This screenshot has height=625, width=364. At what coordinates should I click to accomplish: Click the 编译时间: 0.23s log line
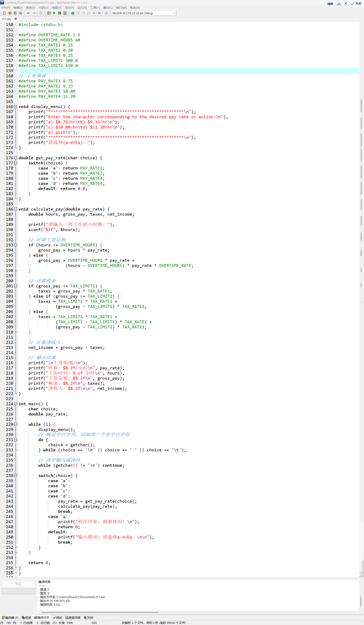tap(49, 605)
